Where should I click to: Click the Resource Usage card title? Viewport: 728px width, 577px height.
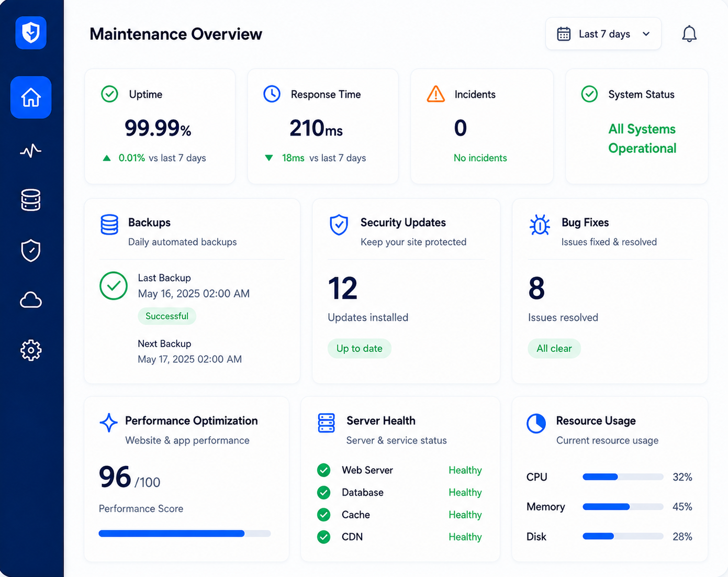pos(596,421)
